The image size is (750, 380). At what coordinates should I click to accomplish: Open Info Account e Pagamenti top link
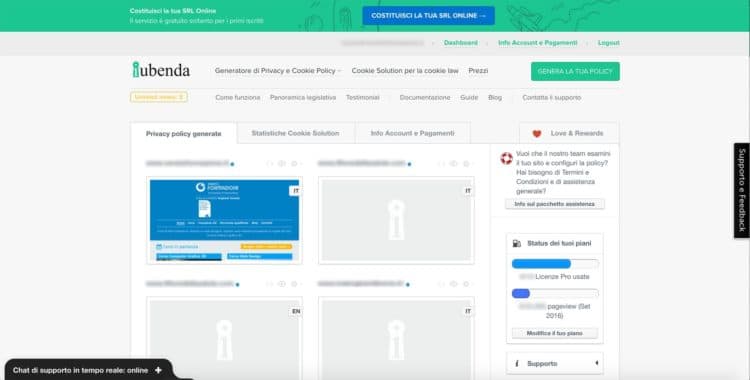538,43
